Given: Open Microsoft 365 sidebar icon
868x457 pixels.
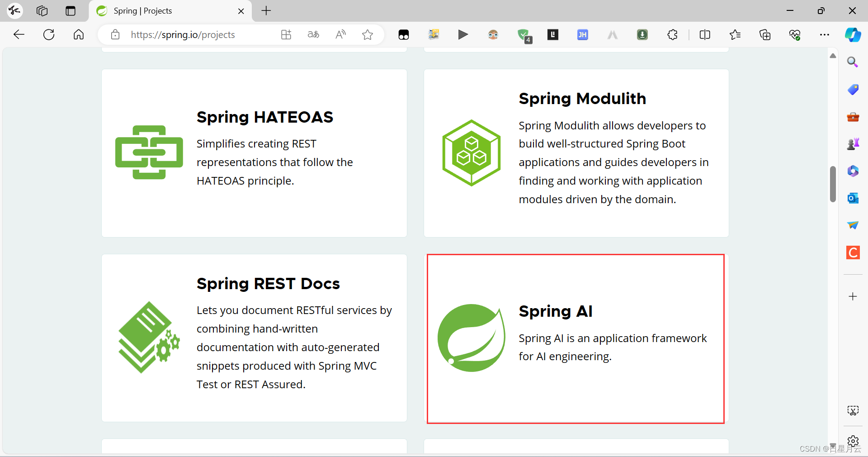Looking at the screenshot, I should tap(853, 171).
